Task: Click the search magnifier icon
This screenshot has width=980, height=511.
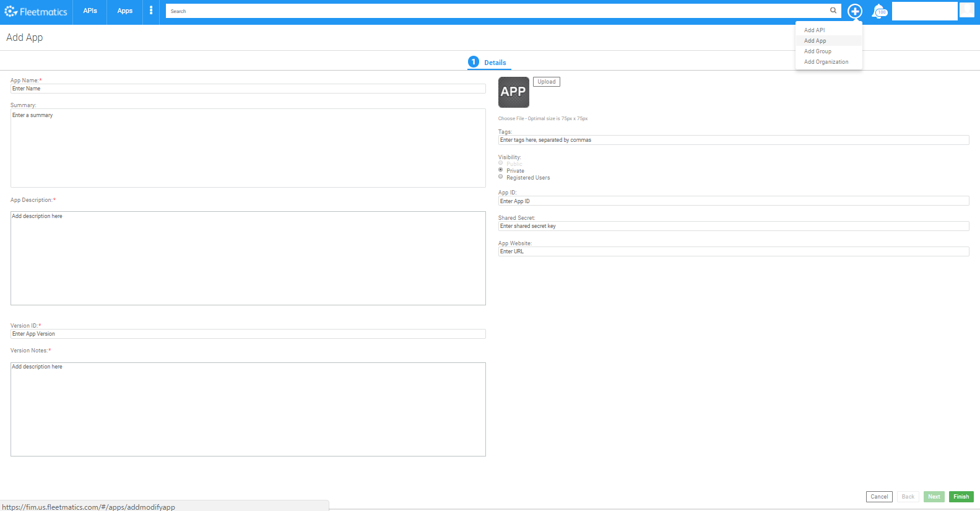Action: 833,11
